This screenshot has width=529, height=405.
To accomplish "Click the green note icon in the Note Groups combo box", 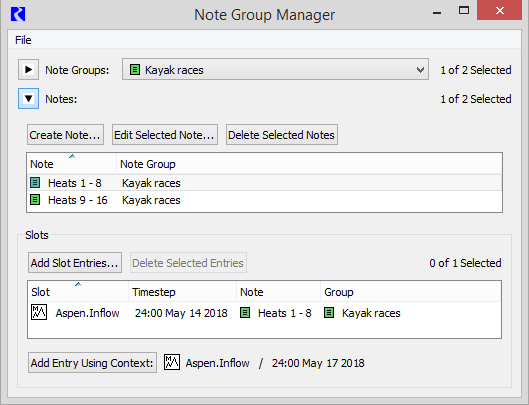I will [x=135, y=70].
